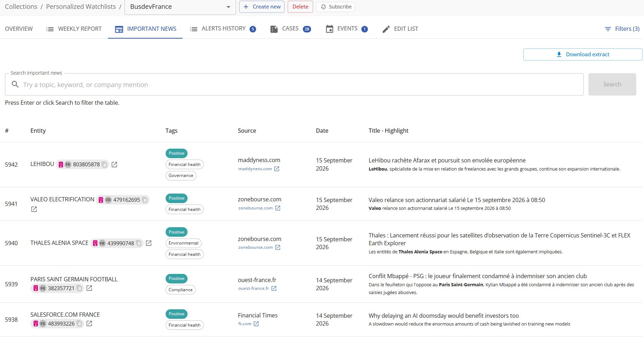Open SALESFORCE.COM FRANCE entity external link
This screenshot has width=644, height=339.
pos(89,323)
